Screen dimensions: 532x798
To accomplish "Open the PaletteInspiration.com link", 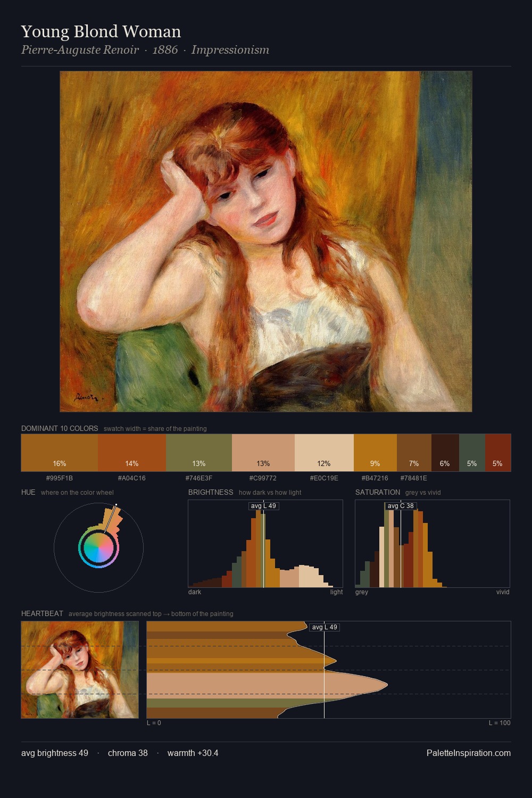I will click(x=469, y=753).
